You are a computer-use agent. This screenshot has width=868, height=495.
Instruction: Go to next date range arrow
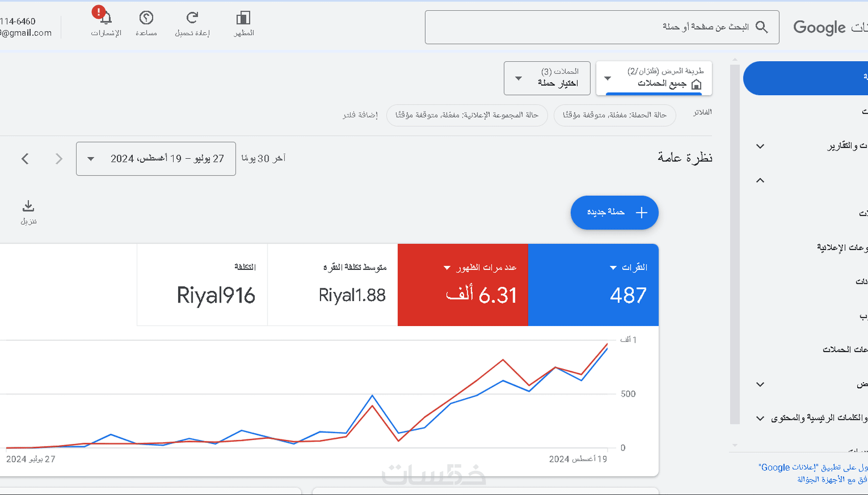[59, 159]
